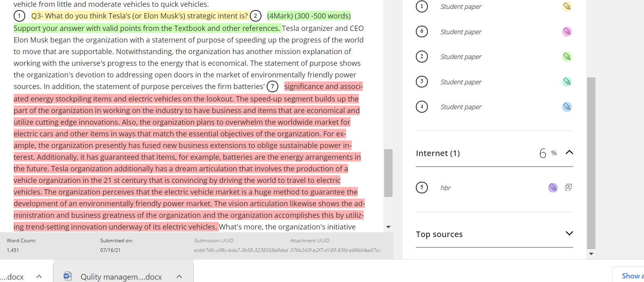Click the Submission UUID value

tap(241, 250)
